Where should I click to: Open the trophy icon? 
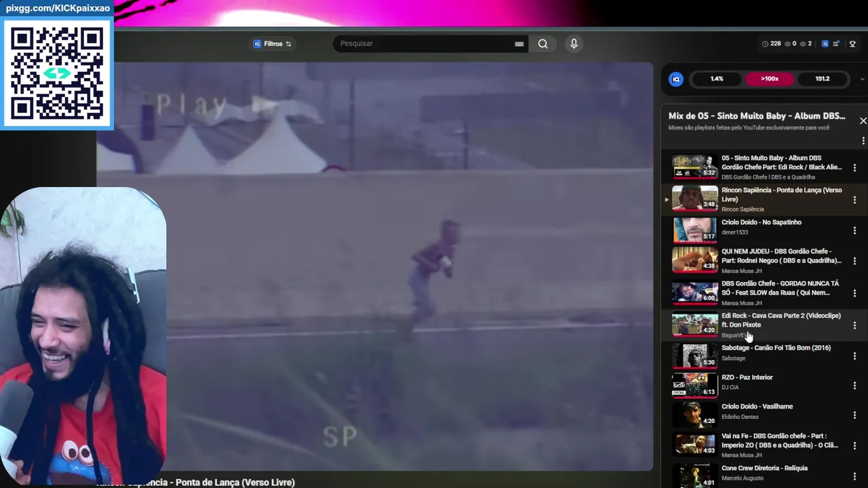tap(852, 43)
